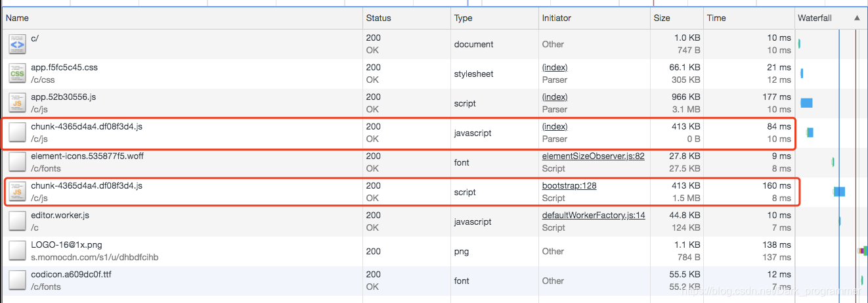Click the 177 ms time cell
The image size is (868, 303).
777,97
